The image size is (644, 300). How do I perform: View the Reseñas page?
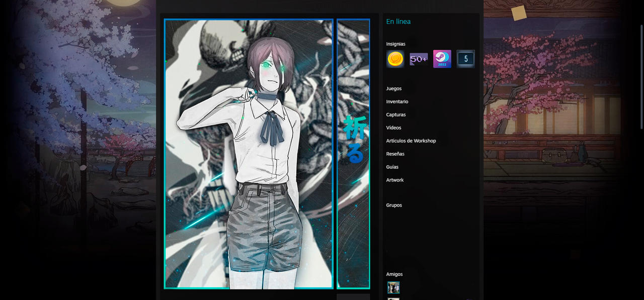pos(395,154)
